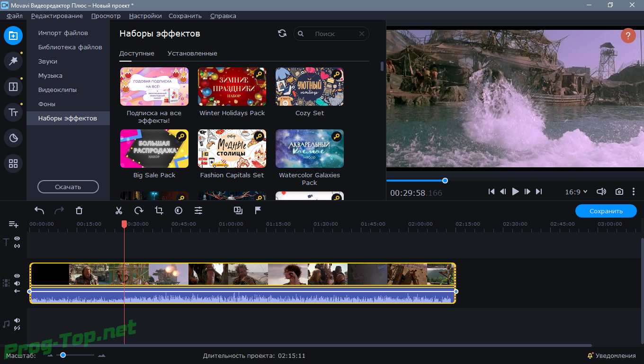
Task: Rotate the clip with the rotate icon
Action: 139,210
